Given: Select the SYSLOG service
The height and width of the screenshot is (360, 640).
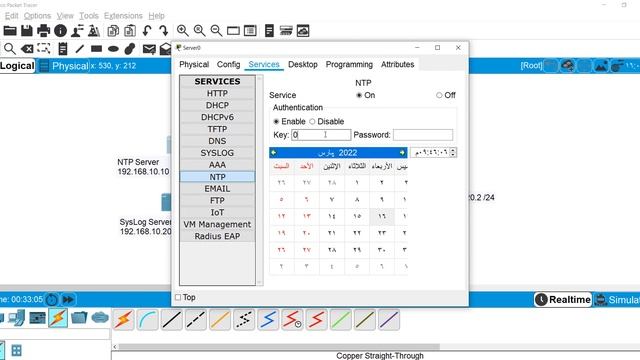Looking at the screenshot, I should pyautogui.click(x=217, y=153).
